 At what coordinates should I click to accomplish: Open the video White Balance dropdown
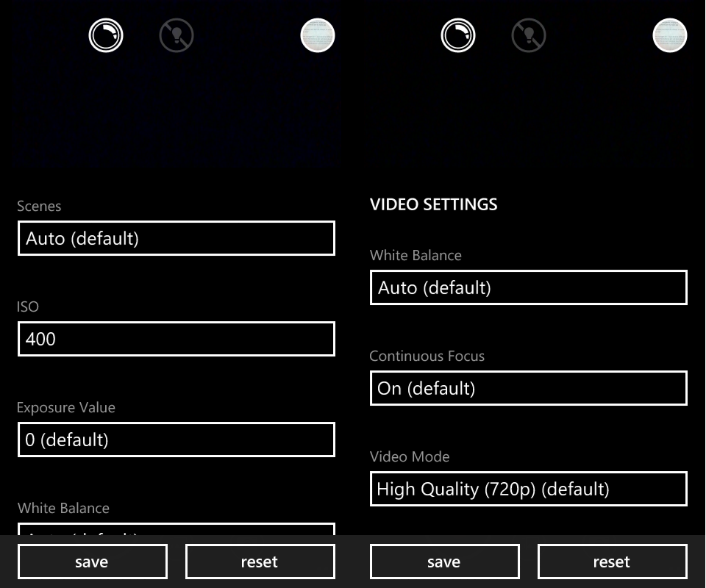528,287
